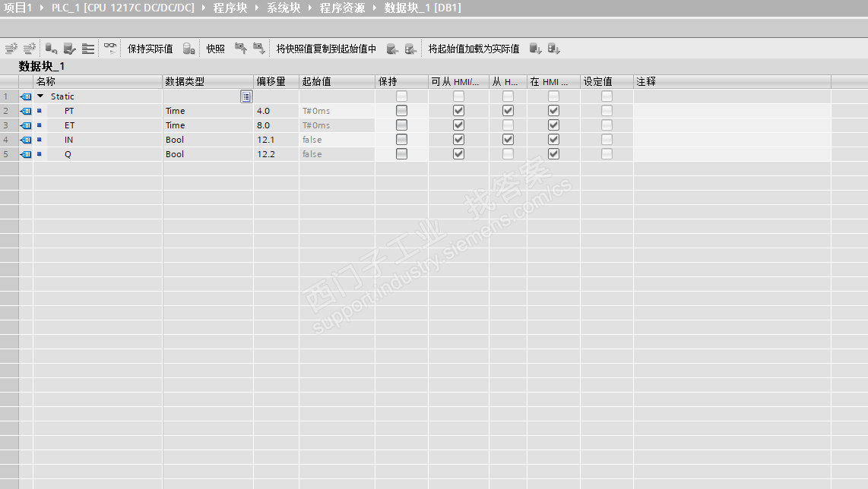Click the 设定值 column header
This screenshot has width=868, height=489.
607,81
